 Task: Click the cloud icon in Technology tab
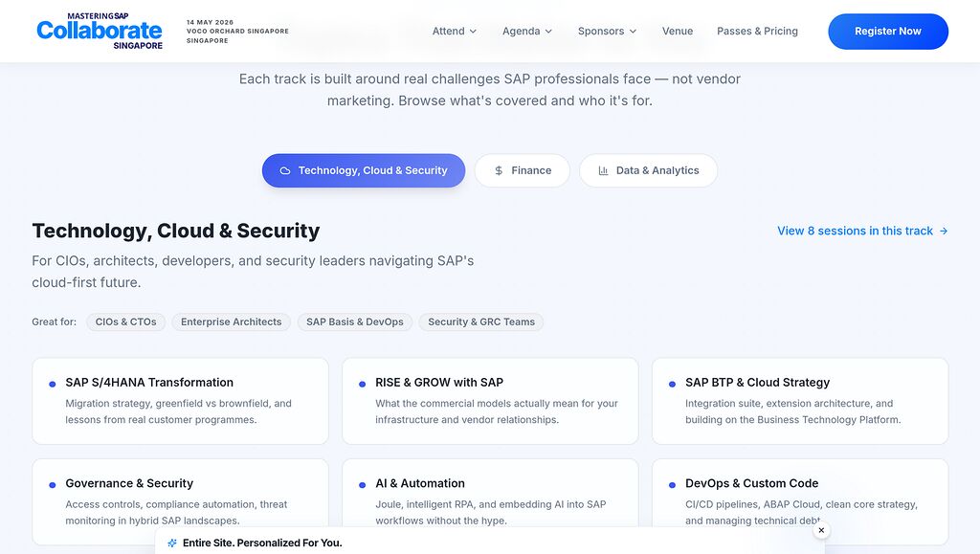[x=285, y=170]
